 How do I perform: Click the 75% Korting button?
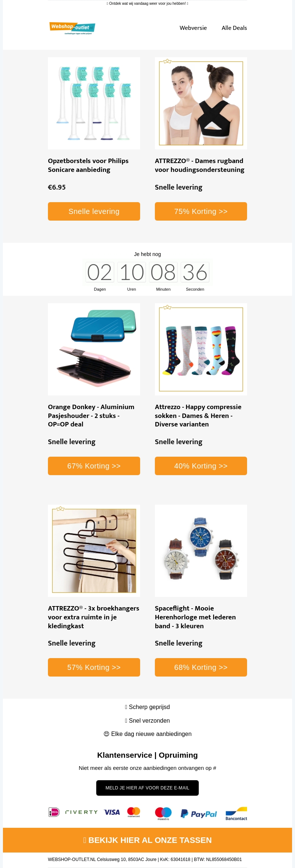tap(201, 211)
